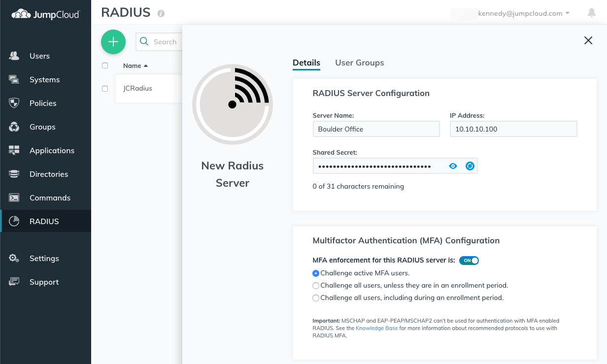This screenshot has width=607, height=364.
Task: Open notifications bell icon
Action: (592, 13)
